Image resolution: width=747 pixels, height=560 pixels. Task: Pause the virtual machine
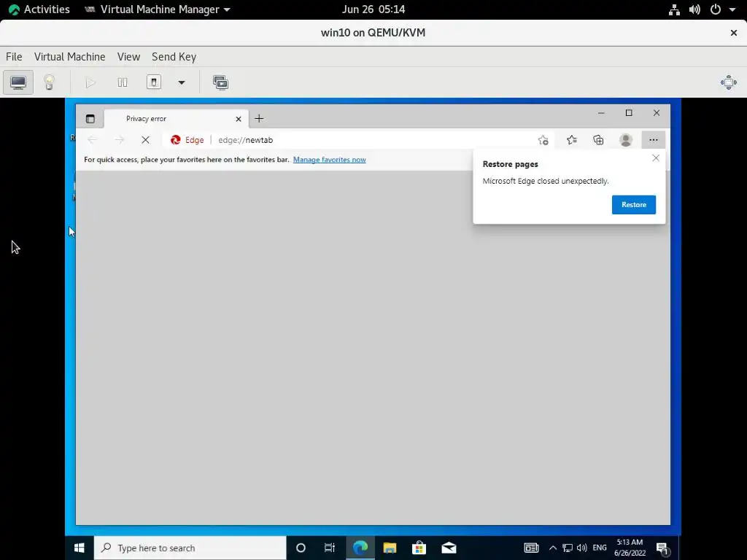point(123,82)
